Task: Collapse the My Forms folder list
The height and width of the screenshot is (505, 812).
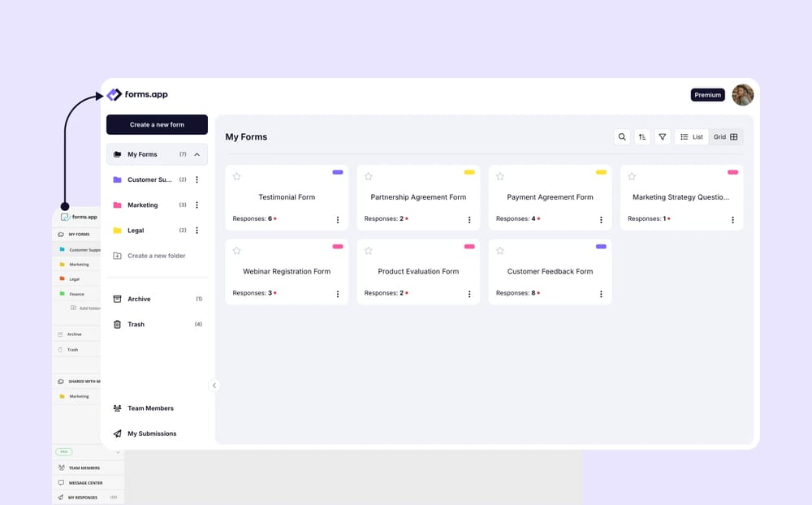Action: [x=195, y=154]
